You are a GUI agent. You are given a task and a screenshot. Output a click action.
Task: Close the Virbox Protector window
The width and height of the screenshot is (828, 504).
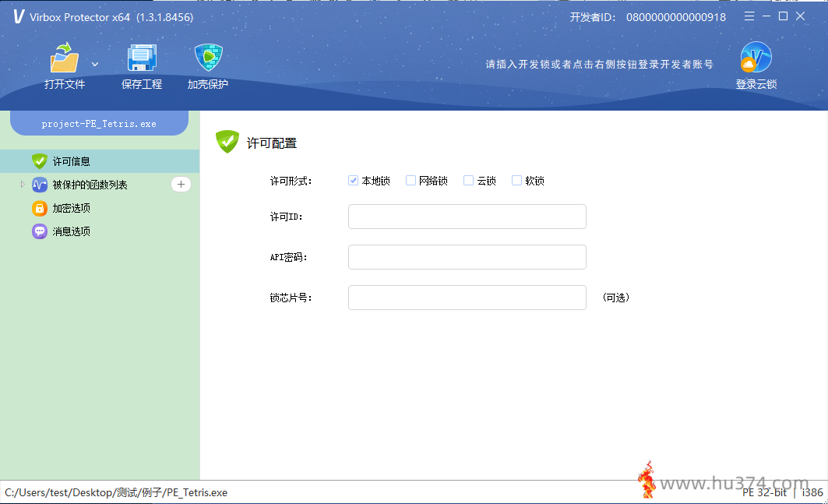(x=801, y=16)
